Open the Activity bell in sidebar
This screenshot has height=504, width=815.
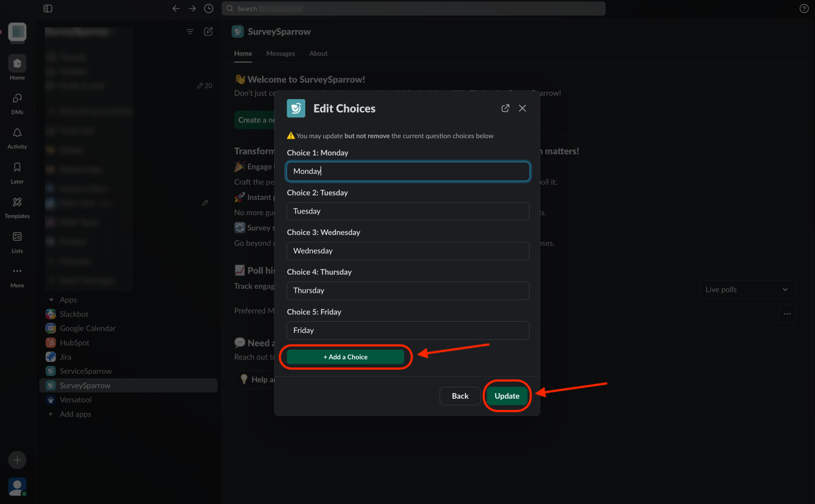(17, 138)
